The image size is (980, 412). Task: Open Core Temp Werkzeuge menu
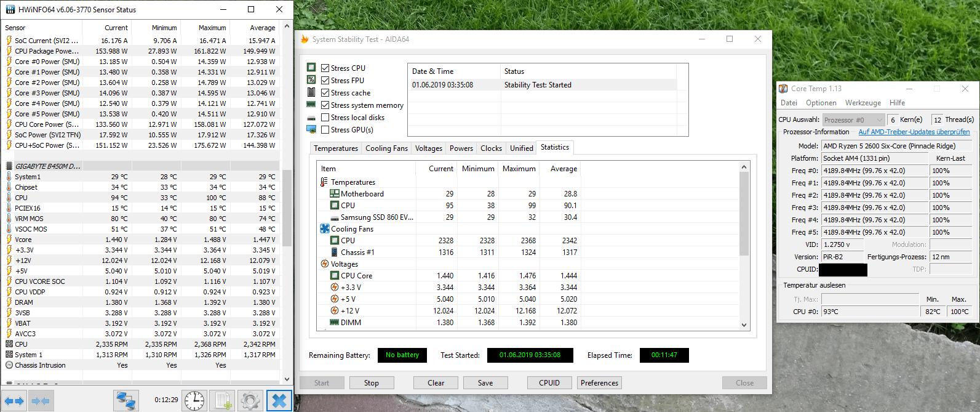[x=863, y=103]
